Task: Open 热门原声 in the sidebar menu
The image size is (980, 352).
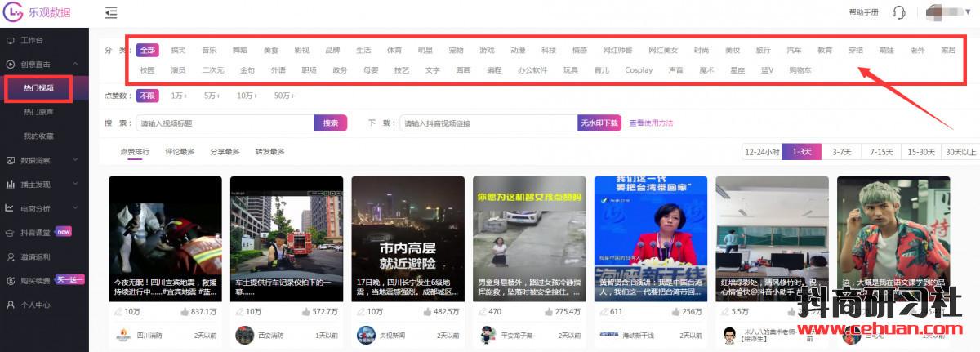Action: point(39,111)
